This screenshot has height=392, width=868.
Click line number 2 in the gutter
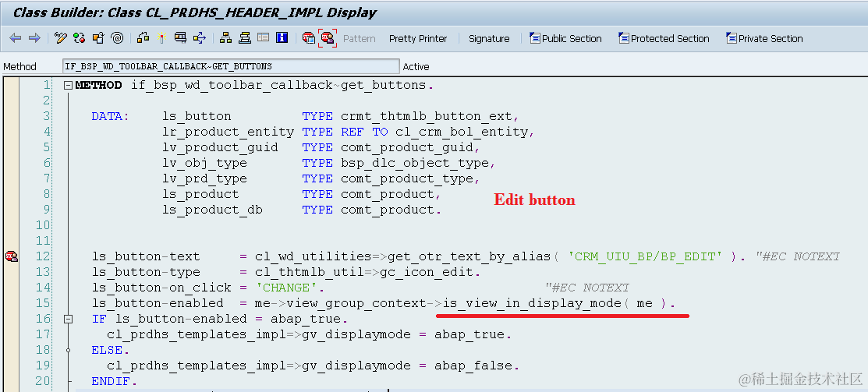point(46,101)
